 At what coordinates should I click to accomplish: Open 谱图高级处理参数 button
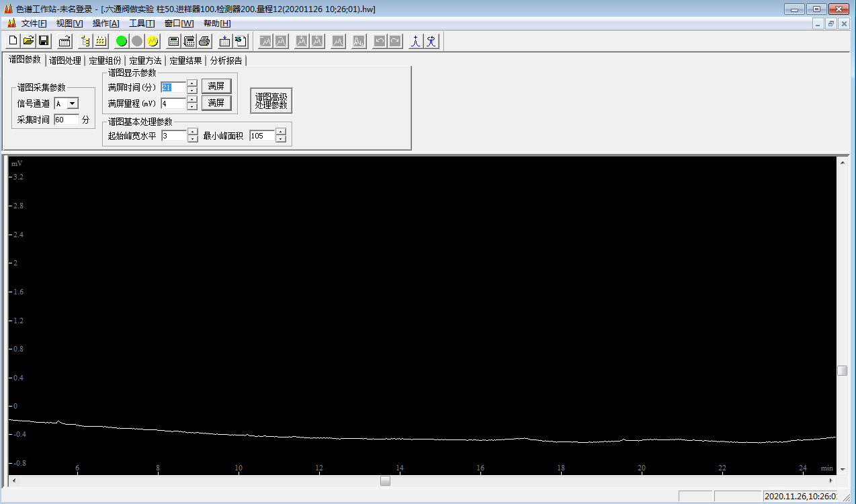pos(271,101)
